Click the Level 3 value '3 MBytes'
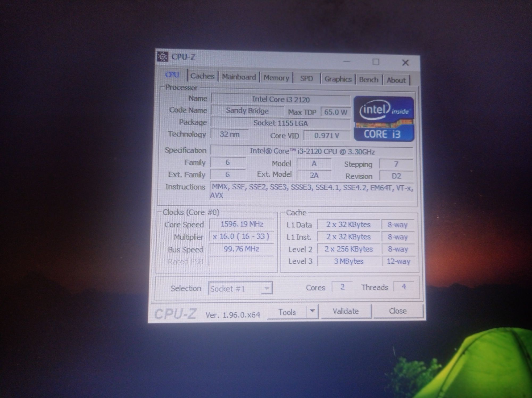The height and width of the screenshot is (398, 532). [349, 261]
